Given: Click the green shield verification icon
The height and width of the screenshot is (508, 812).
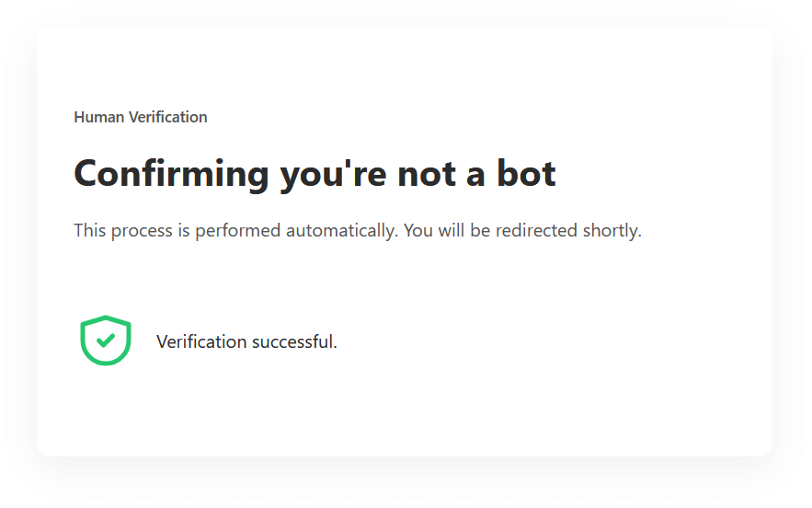Looking at the screenshot, I should 106,341.
